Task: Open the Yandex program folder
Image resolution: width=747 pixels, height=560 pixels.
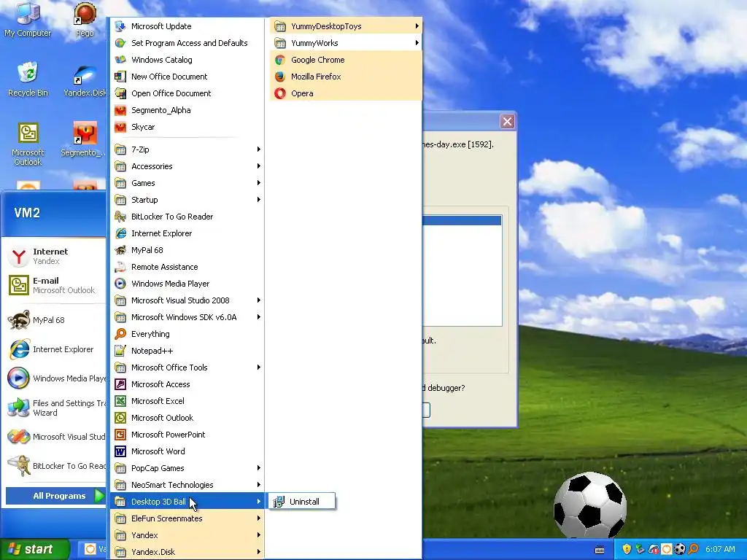Action: [x=187, y=535]
